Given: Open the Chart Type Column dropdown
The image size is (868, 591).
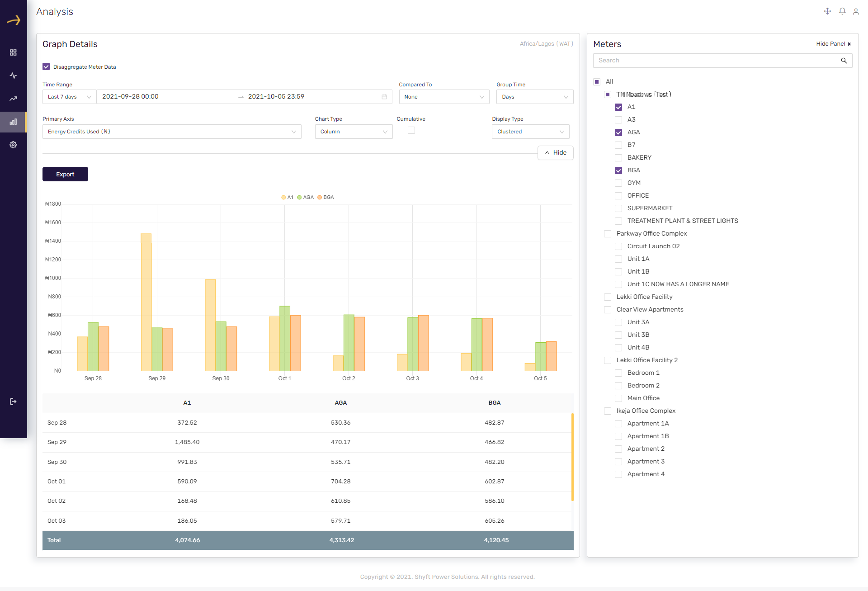Looking at the screenshot, I should pos(354,132).
